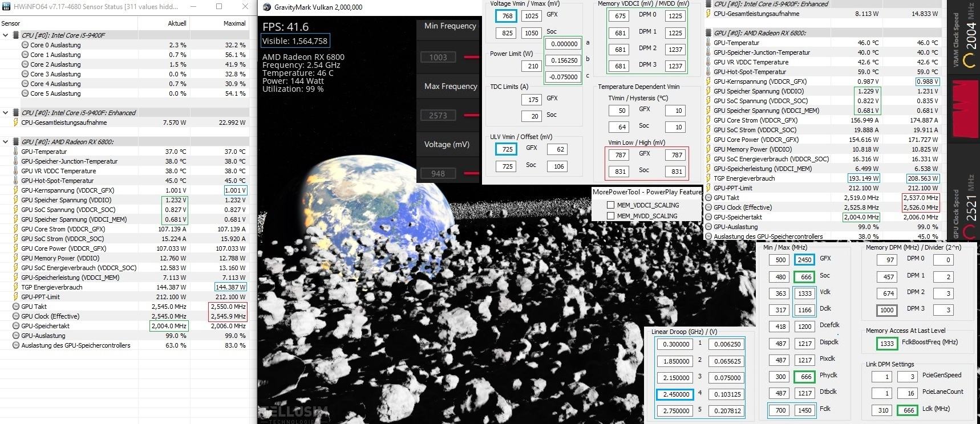Enable the MEM_MVDD_SCALING checkbox

pyautogui.click(x=611, y=216)
